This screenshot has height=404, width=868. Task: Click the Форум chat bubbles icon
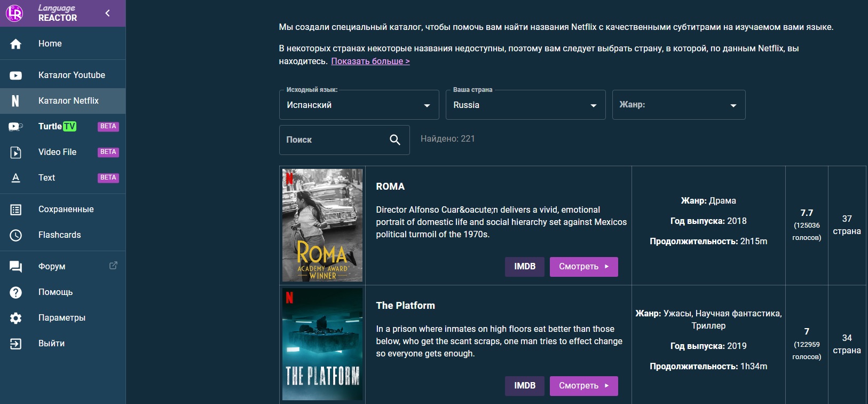tap(16, 267)
